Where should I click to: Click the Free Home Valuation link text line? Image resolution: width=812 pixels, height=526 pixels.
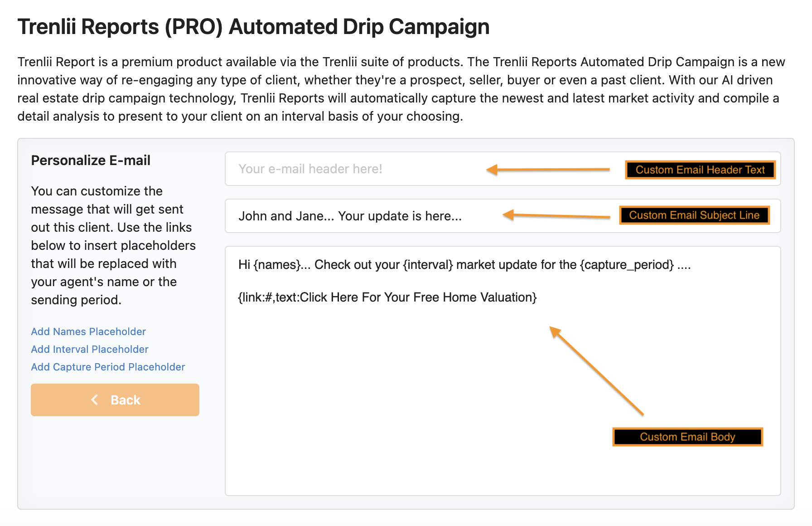pyautogui.click(x=387, y=297)
